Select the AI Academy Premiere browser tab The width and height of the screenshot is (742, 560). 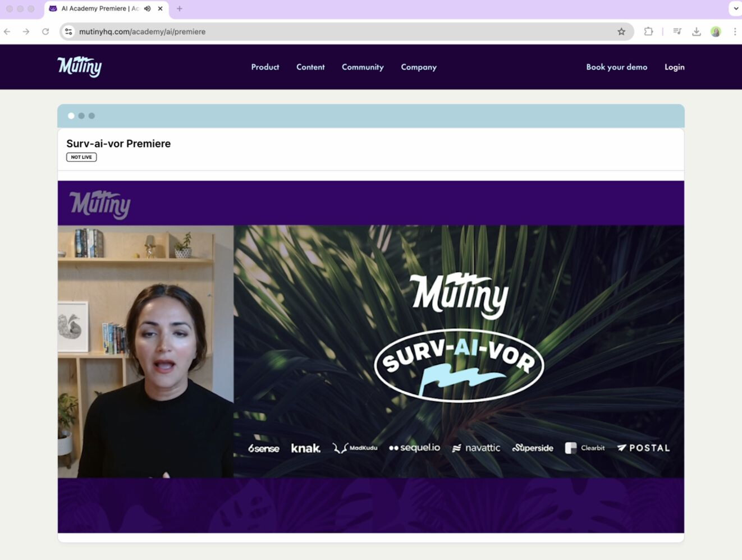click(x=107, y=9)
